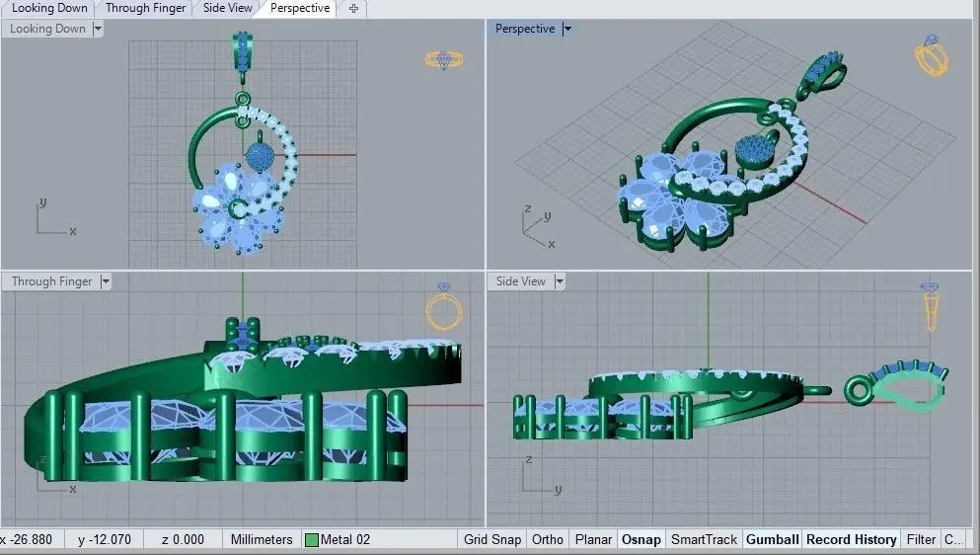Toggle Ortho mode in the status bar
Screen dimensions: 980x555
[x=547, y=539]
